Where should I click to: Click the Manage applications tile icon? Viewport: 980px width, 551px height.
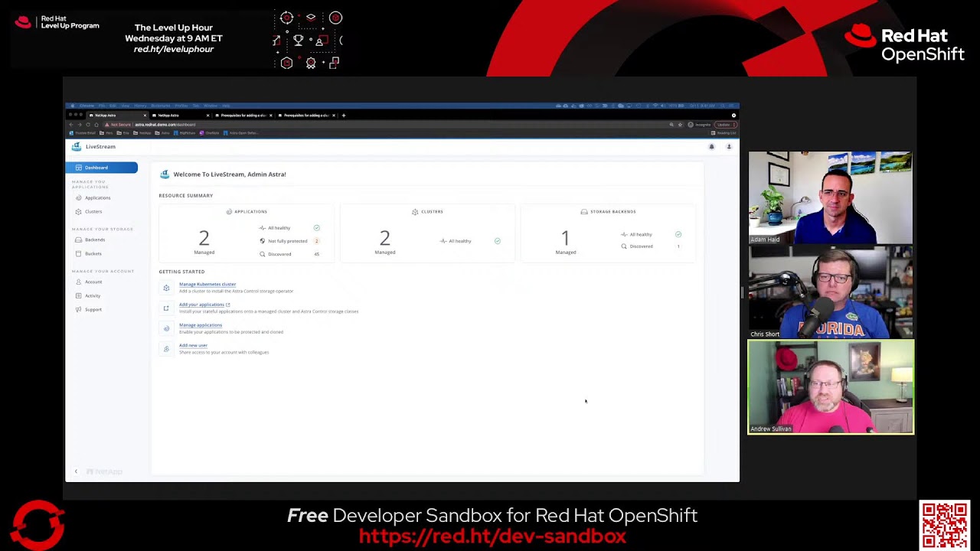click(166, 328)
